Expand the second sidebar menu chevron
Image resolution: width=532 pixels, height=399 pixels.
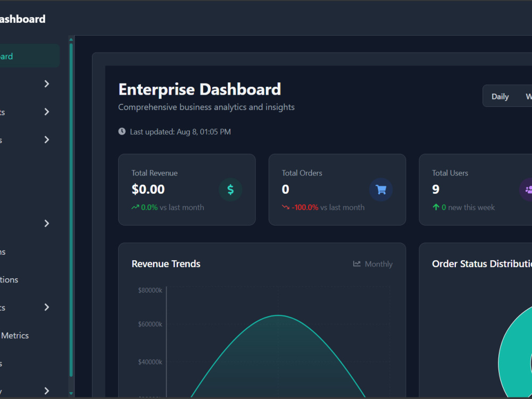coord(47,112)
